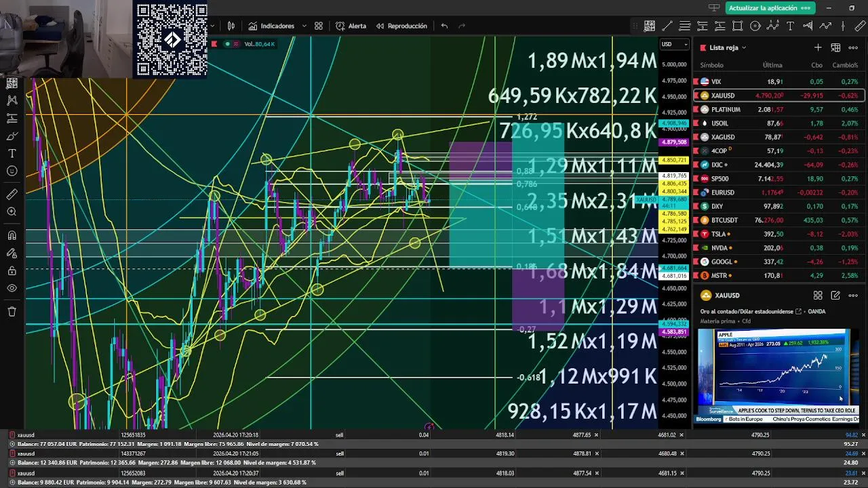Sort the watchlist by Cambio% column
The image size is (868, 488).
click(x=845, y=65)
